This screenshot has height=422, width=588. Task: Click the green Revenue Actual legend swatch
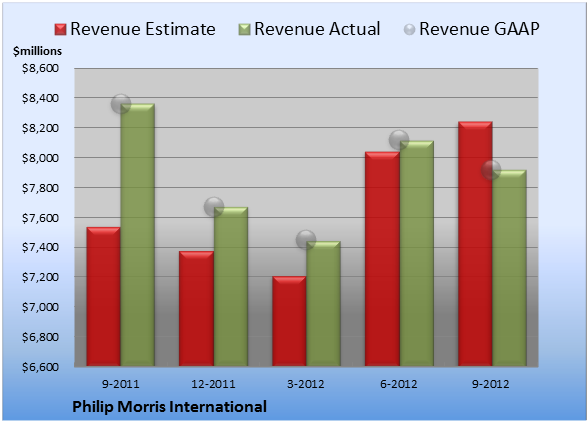244,30
